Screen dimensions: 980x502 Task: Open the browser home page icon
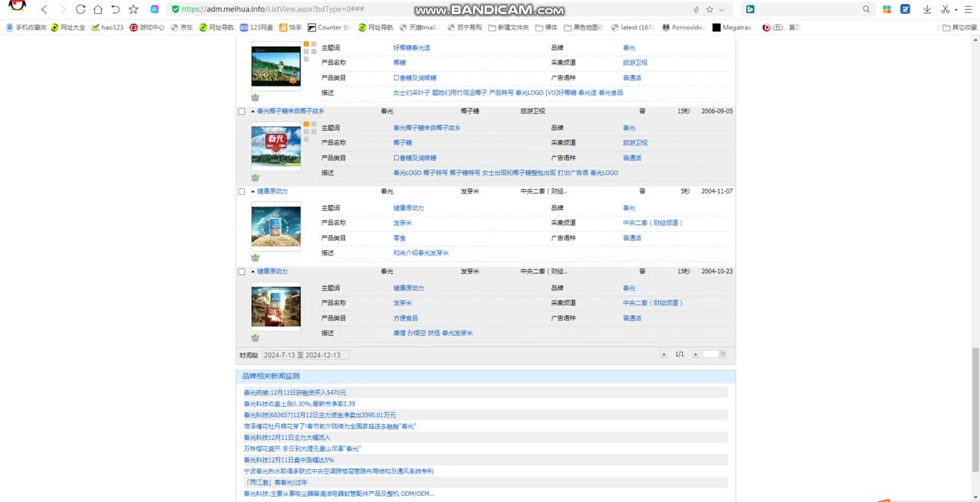tap(98, 9)
